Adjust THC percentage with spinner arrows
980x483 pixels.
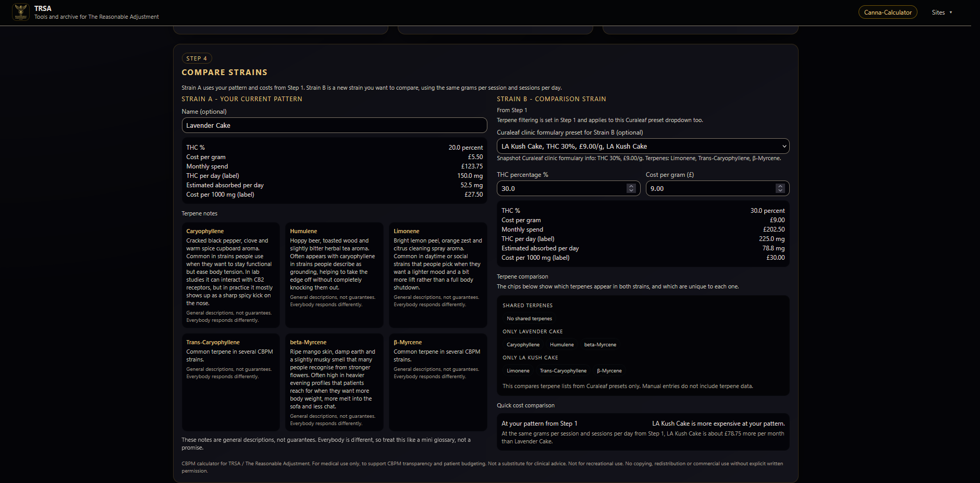click(x=631, y=188)
